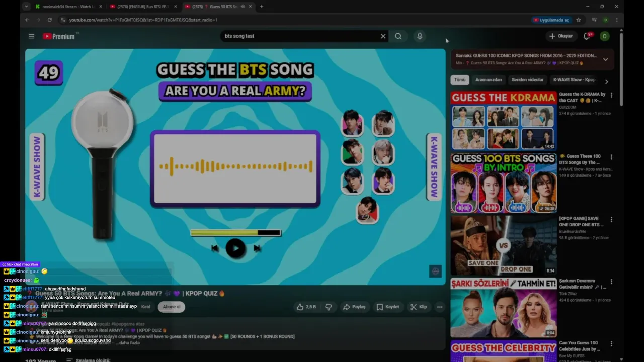Screen dimensions: 644x362
Task: Open 'Guess the K-DRAMA by the CAST' title
Action: [x=582, y=97]
